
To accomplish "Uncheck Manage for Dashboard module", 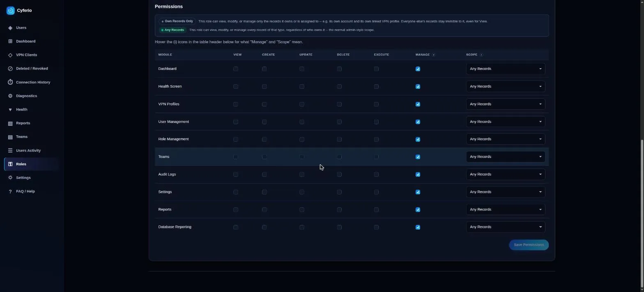I will (418, 69).
